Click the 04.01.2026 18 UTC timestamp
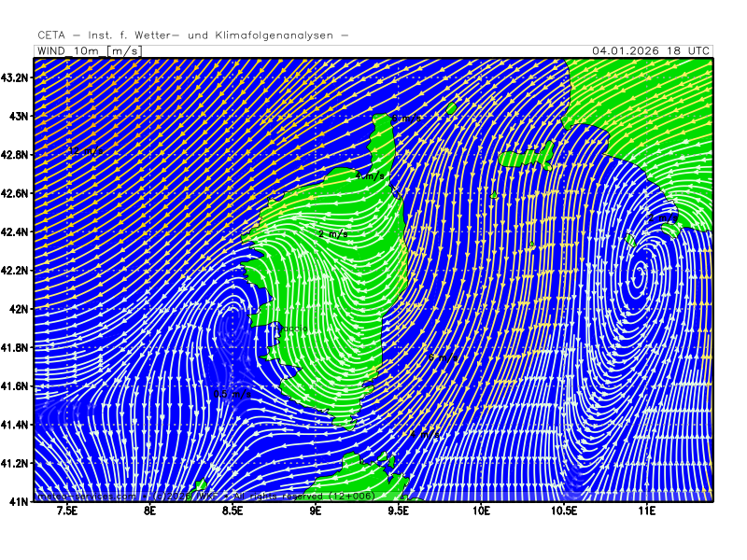Viewport: 747px width, 560px height. [x=650, y=50]
